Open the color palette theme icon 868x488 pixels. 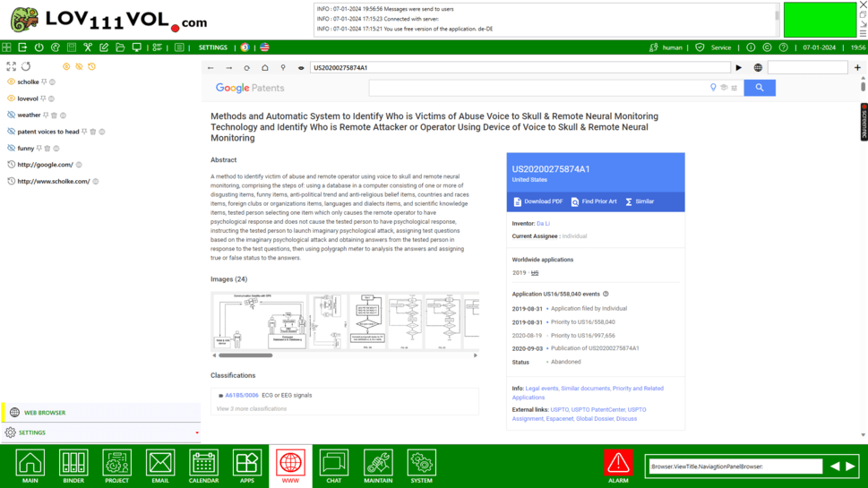click(x=56, y=47)
